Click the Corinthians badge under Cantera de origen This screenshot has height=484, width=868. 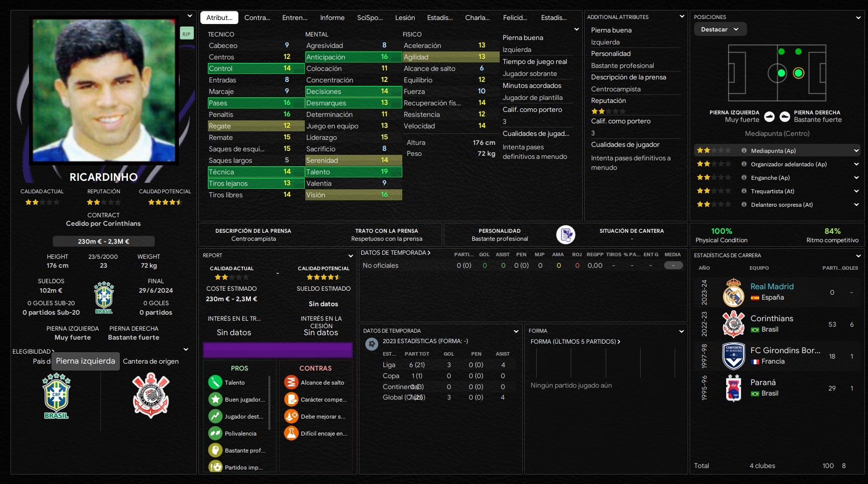[x=151, y=396]
